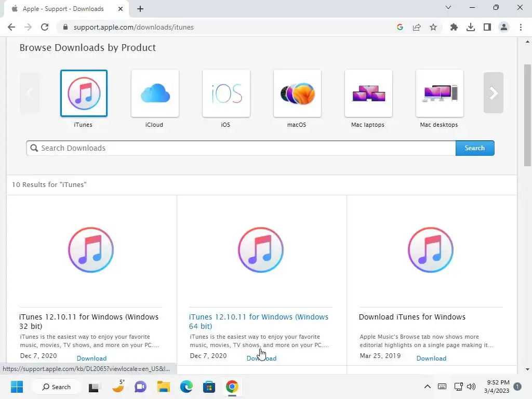Open Task View in taskbar
The height and width of the screenshot is (399, 532).
pos(94,387)
